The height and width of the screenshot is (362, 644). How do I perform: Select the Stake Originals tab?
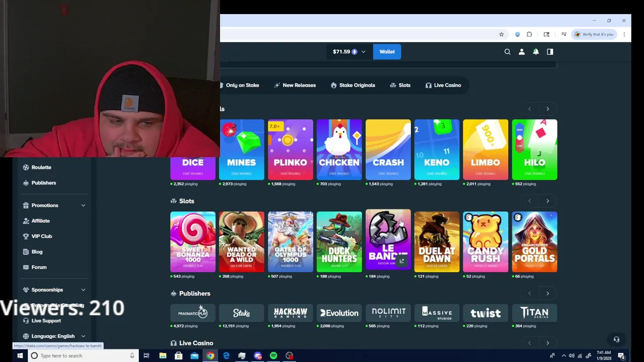353,85
